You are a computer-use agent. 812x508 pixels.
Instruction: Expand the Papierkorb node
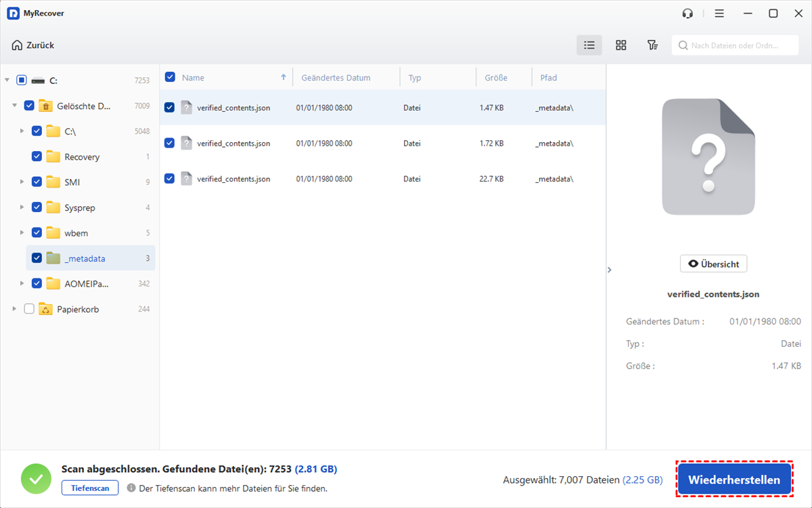[x=15, y=309]
